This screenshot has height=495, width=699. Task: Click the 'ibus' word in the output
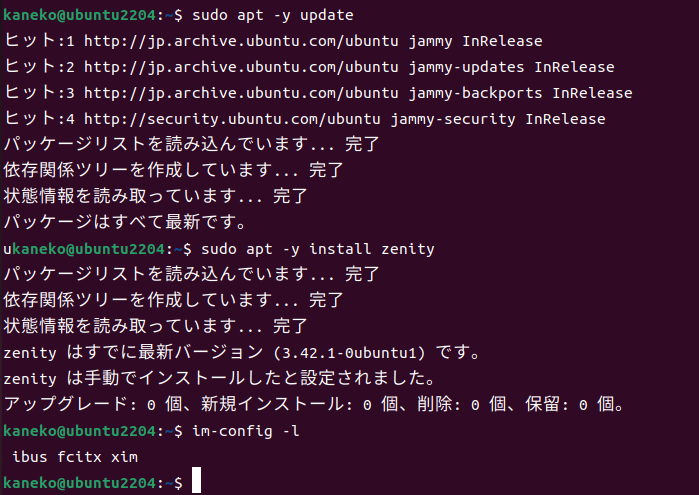pyautogui.click(x=29, y=457)
